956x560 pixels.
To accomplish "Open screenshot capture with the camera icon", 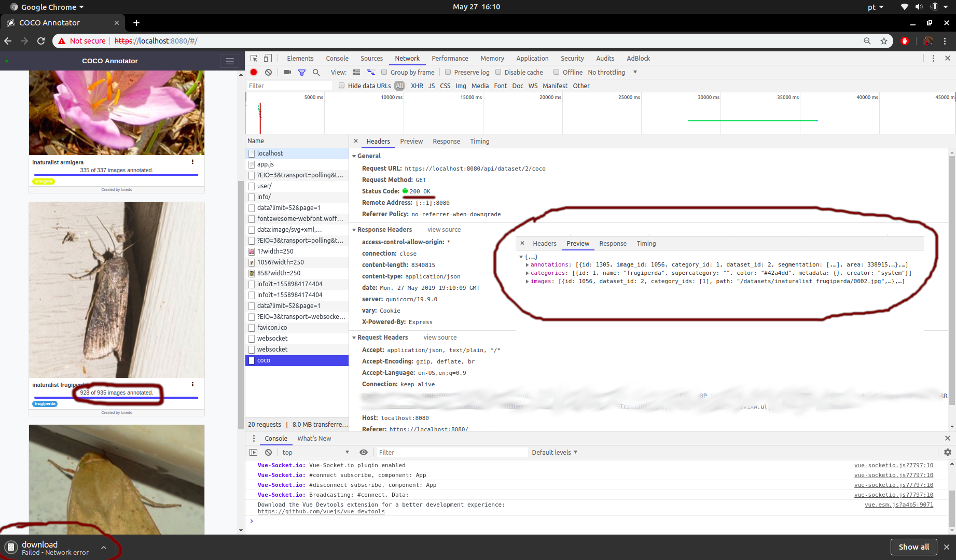I will (287, 72).
